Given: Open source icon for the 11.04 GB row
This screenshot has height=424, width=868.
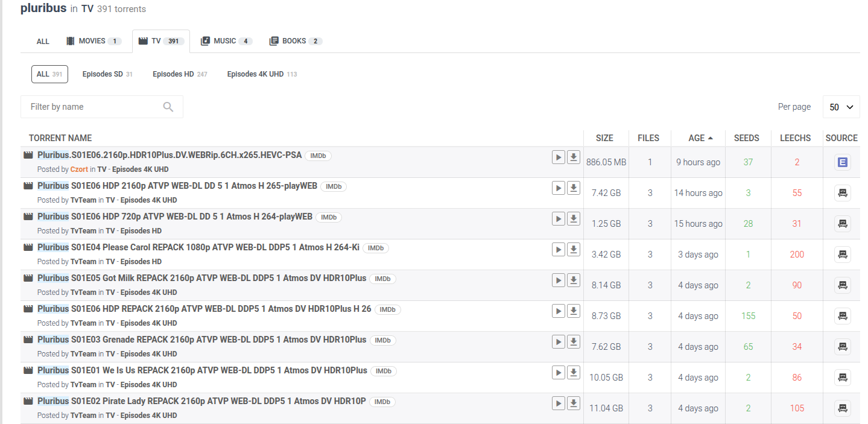Looking at the screenshot, I should tap(842, 408).
